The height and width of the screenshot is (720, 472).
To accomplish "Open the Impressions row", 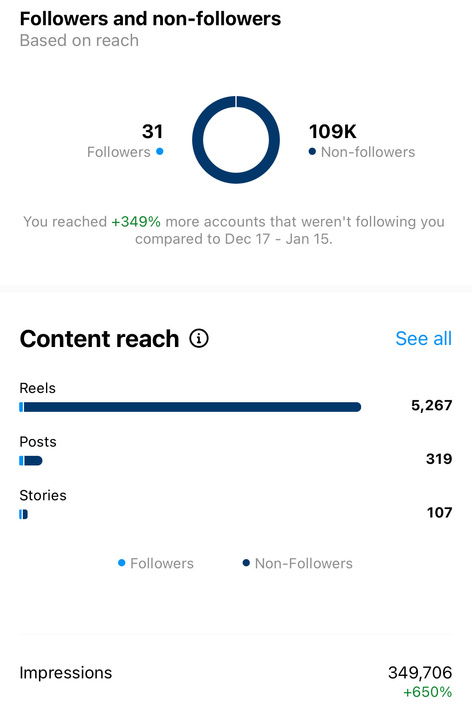I will (x=236, y=681).
